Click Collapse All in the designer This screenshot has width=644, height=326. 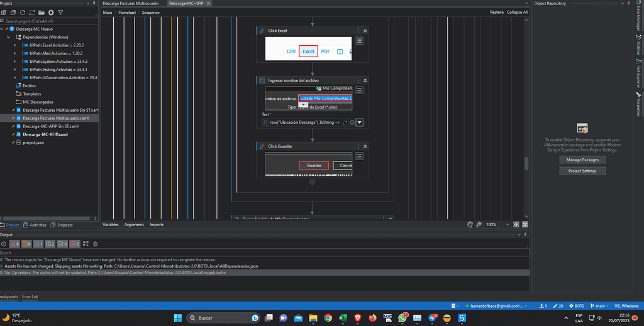(x=516, y=12)
